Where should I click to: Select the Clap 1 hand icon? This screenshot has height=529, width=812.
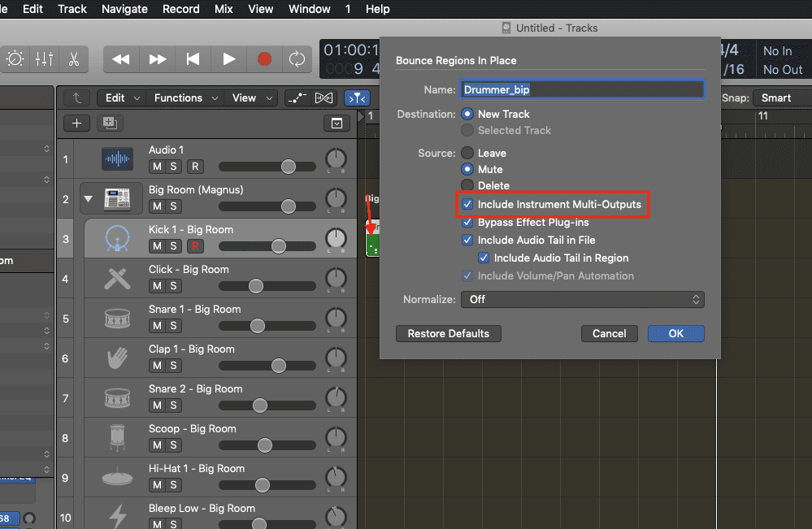tap(117, 358)
